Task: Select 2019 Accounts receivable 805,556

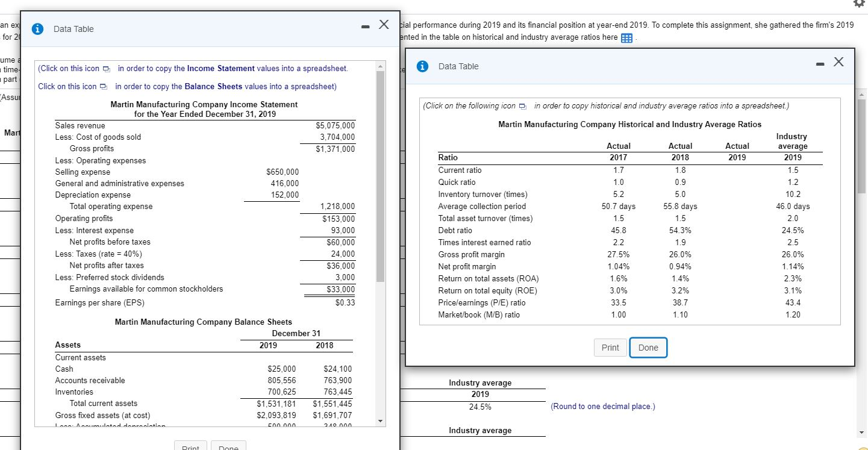Action: click(281, 380)
